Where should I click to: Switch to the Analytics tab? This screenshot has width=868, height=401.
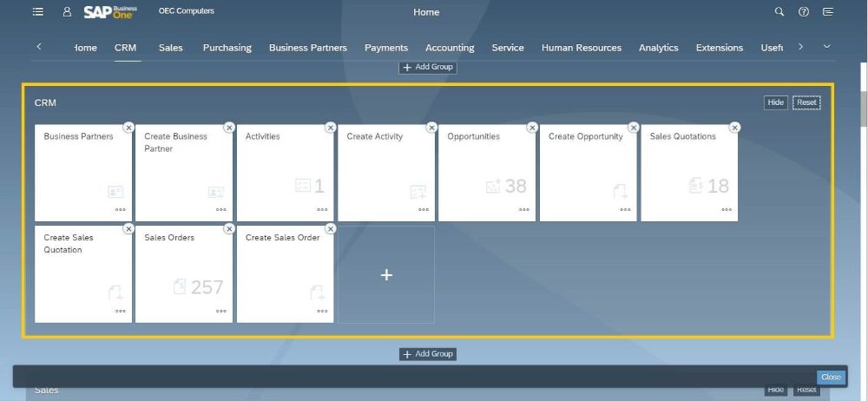(658, 48)
